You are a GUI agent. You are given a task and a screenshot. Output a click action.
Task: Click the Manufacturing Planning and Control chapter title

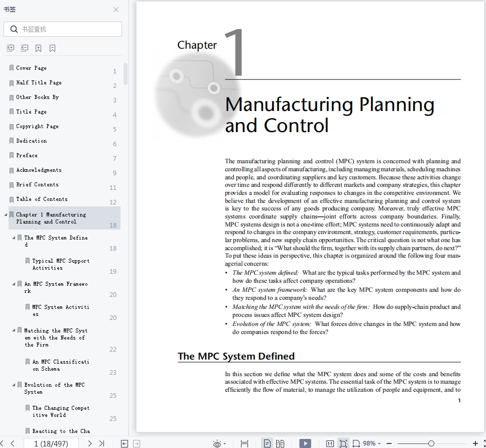point(329,115)
